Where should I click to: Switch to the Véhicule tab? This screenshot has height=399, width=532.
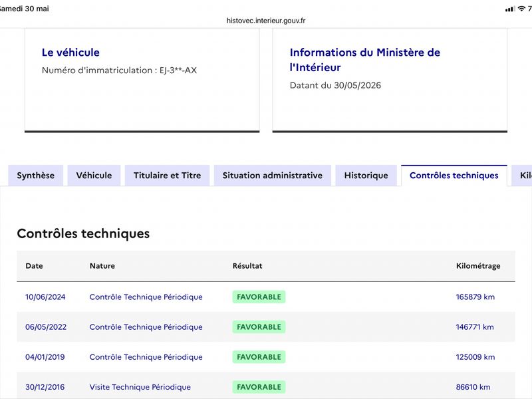(x=94, y=176)
